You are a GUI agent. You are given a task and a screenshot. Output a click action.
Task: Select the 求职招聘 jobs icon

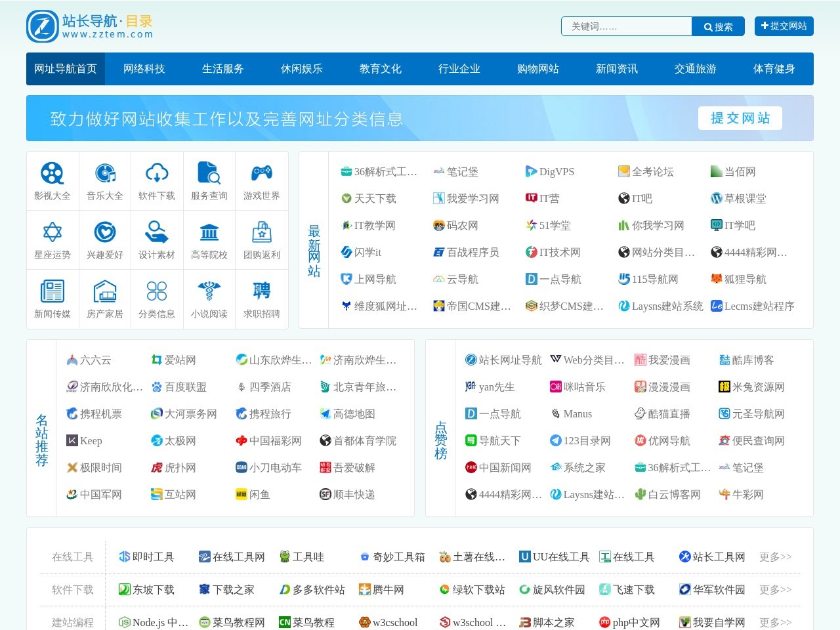coord(261,292)
